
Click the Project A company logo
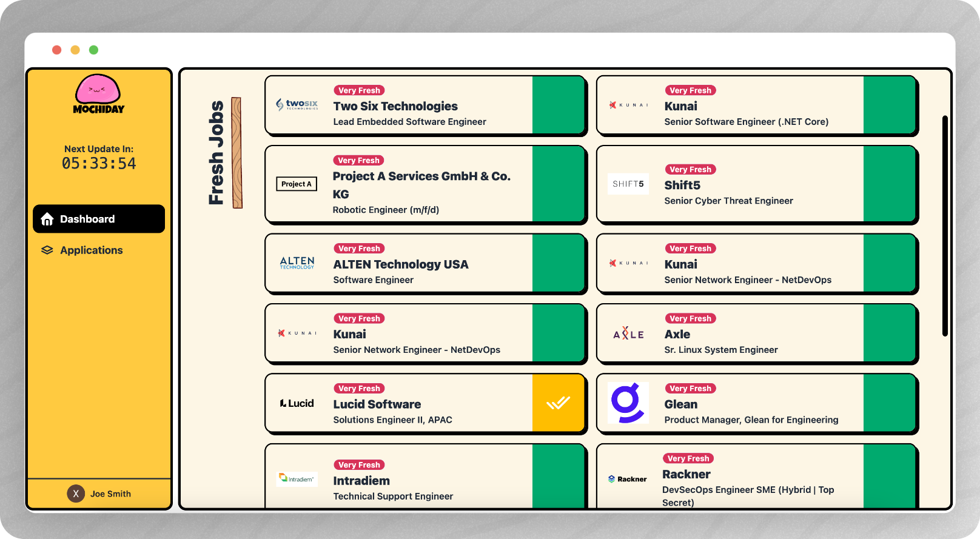click(x=297, y=184)
